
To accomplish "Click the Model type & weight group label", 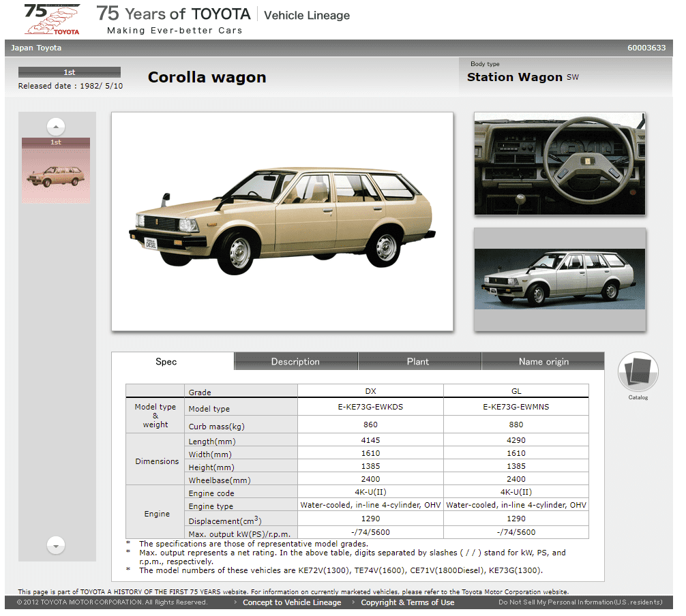I will coord(155,416).
